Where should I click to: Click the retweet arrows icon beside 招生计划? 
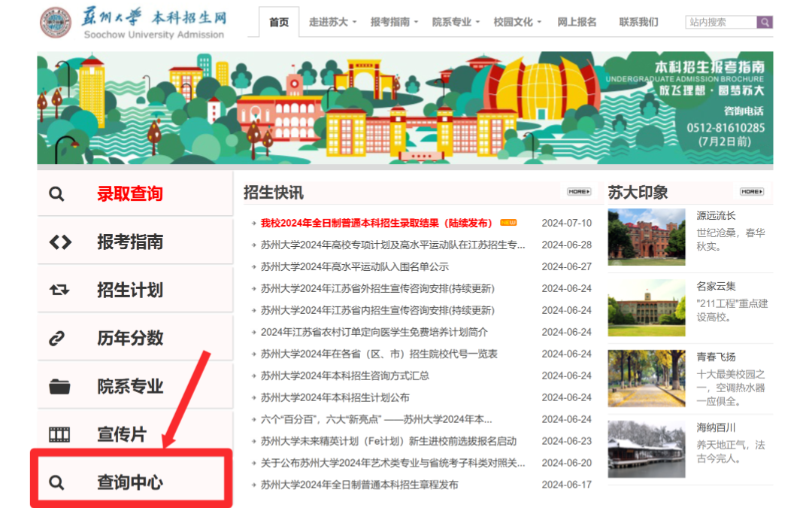click(59, 290)
